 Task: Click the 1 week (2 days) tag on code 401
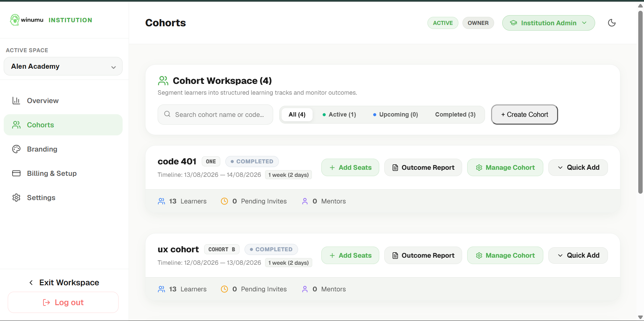(288, 175)
